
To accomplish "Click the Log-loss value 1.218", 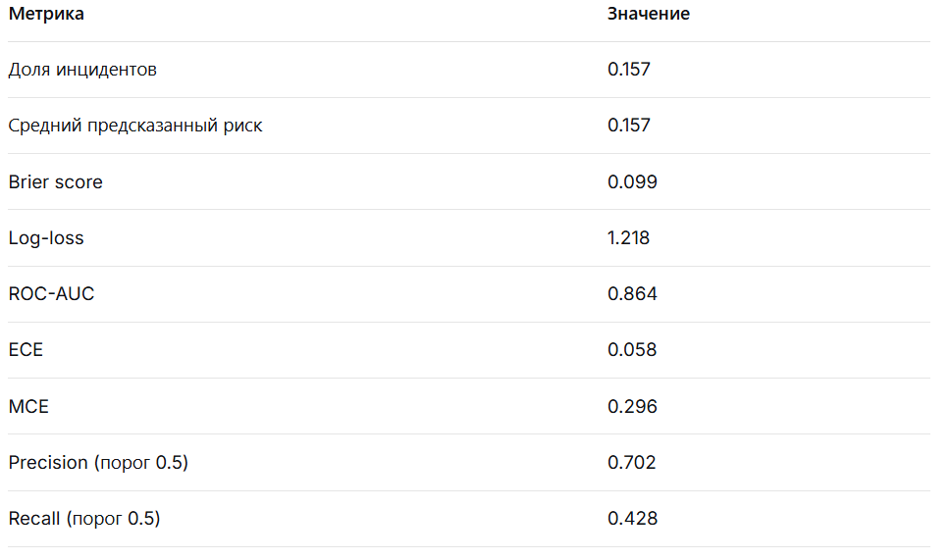I will pyautogui.click(x=628, y=237).
